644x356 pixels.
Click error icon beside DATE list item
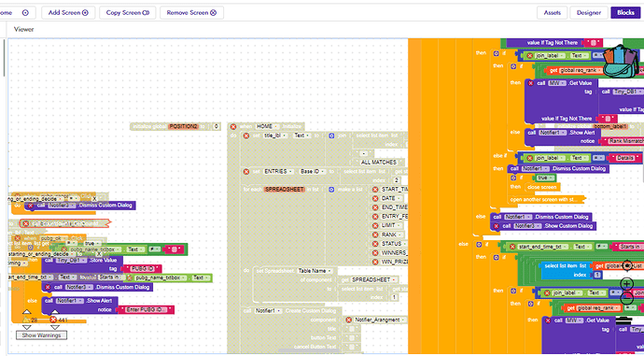pos(375,198)
